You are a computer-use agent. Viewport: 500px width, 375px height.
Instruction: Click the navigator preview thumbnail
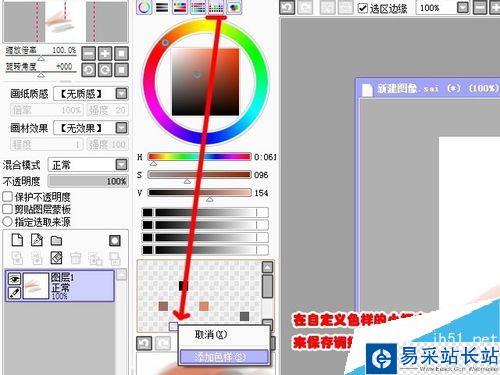click(65, 21)
